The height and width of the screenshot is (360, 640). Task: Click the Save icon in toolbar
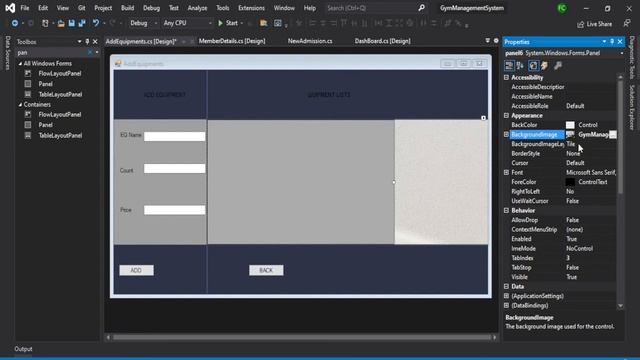[71, 23]
